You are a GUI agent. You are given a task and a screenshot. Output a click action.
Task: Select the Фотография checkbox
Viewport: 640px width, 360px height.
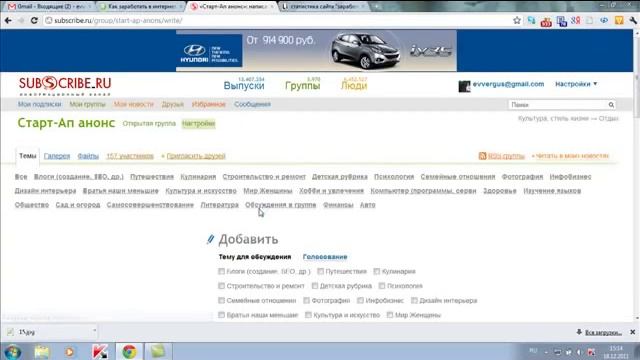click(307, 301)
